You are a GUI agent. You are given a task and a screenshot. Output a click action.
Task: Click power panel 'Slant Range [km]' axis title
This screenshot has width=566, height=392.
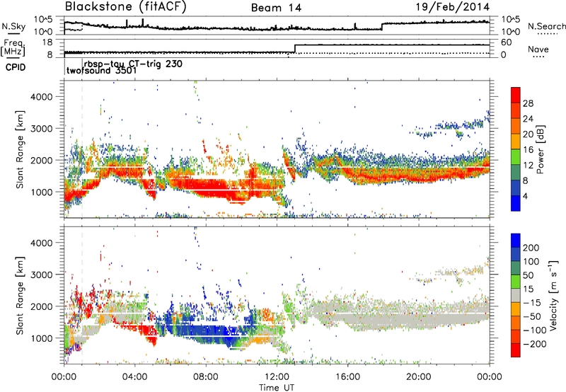point(20,149)
